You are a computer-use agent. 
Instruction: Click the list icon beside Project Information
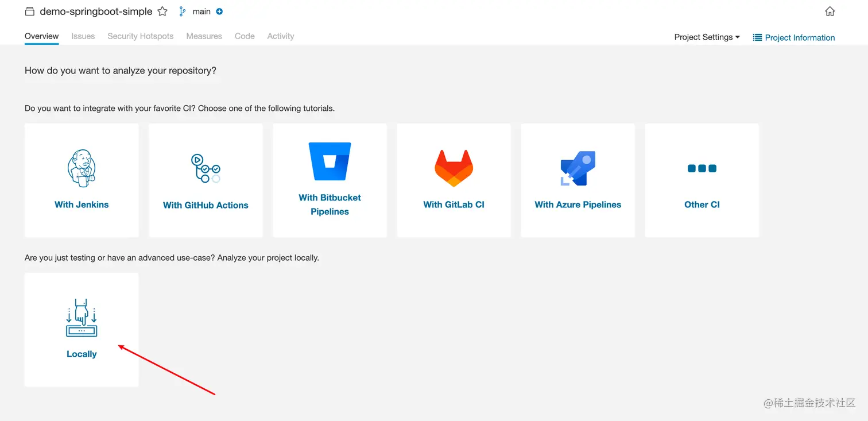[x=757, y=37]
